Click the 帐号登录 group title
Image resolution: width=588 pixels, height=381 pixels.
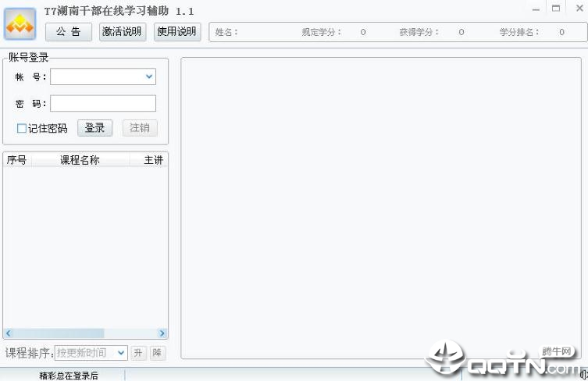click(29, 57)
